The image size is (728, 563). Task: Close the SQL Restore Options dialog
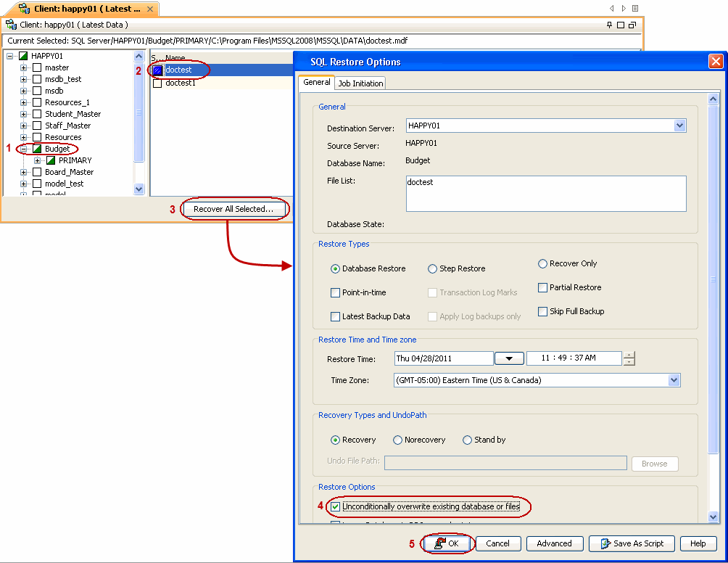pyautogui.click(x=716, y=62)
